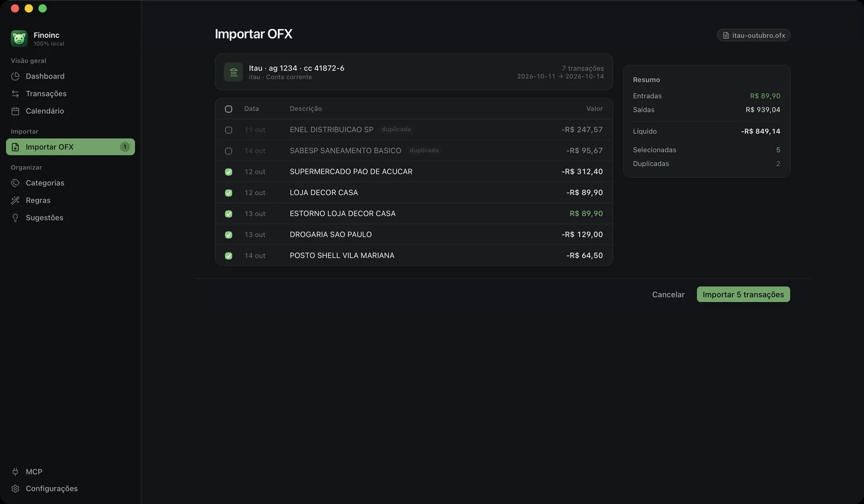Uncheck the ESTORNO LOJA DECOR CASA row
This screenshot has width=864, height=504.
(x=228, y=214)
